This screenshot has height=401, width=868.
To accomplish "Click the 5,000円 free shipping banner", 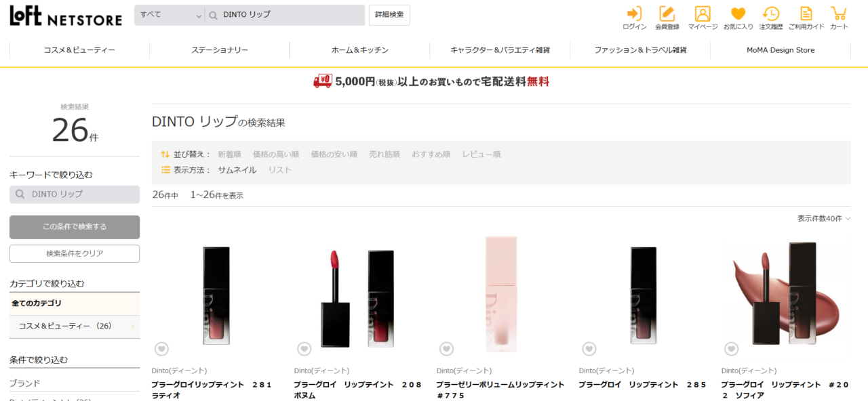I will 431,81.
